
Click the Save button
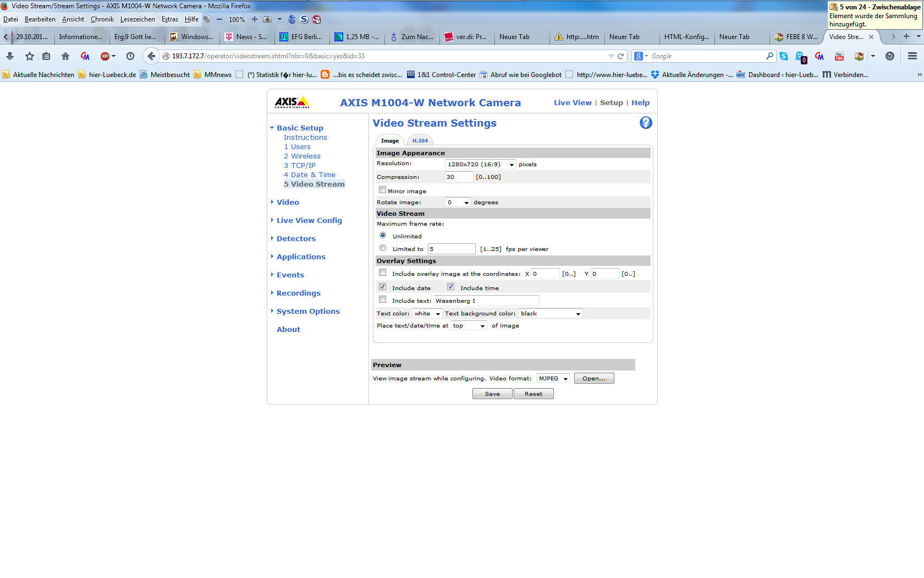(x=492, y=394)
